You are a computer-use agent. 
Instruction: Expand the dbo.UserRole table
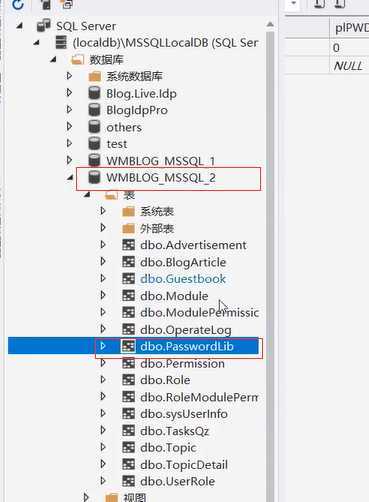pos(103,481)
